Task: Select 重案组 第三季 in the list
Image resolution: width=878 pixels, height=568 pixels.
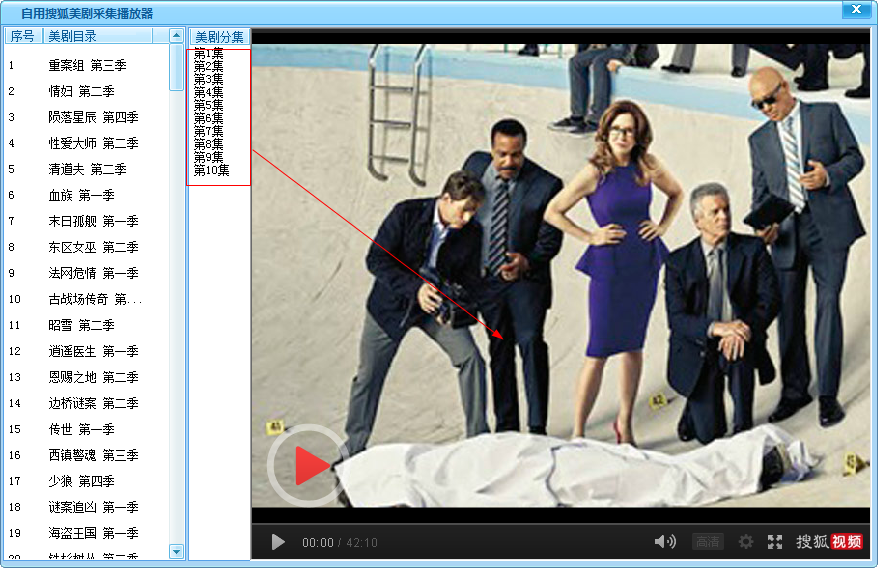Action: click(87, 66)
